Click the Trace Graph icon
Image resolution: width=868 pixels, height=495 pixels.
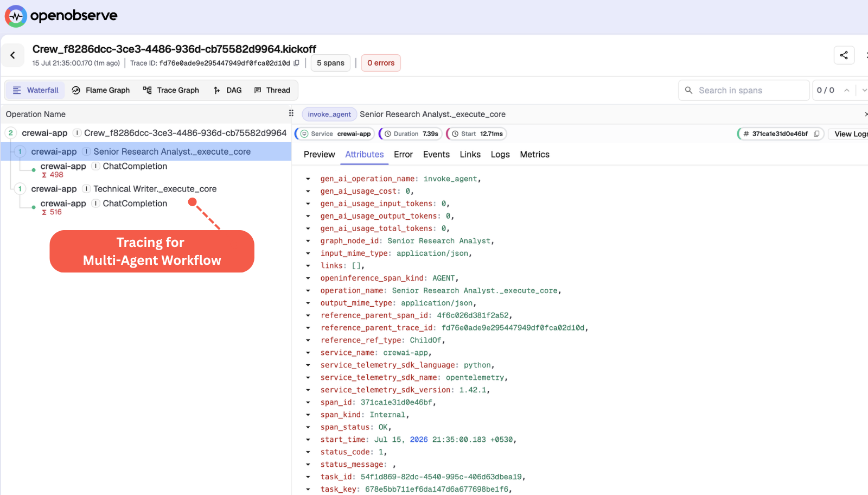tap(148, 90)
